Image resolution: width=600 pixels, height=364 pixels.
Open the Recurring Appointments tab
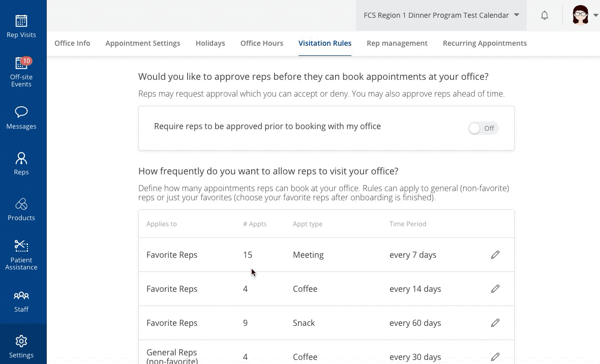485,43
